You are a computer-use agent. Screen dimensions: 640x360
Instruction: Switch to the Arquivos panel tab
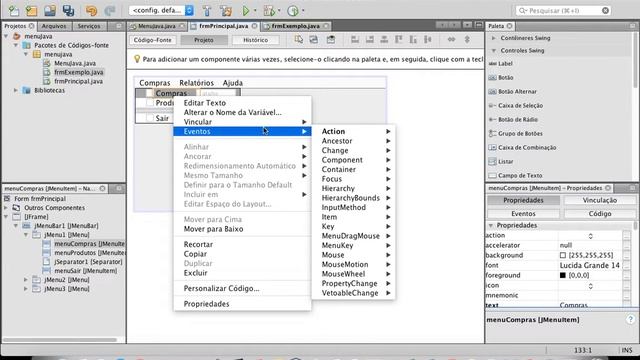54,26
